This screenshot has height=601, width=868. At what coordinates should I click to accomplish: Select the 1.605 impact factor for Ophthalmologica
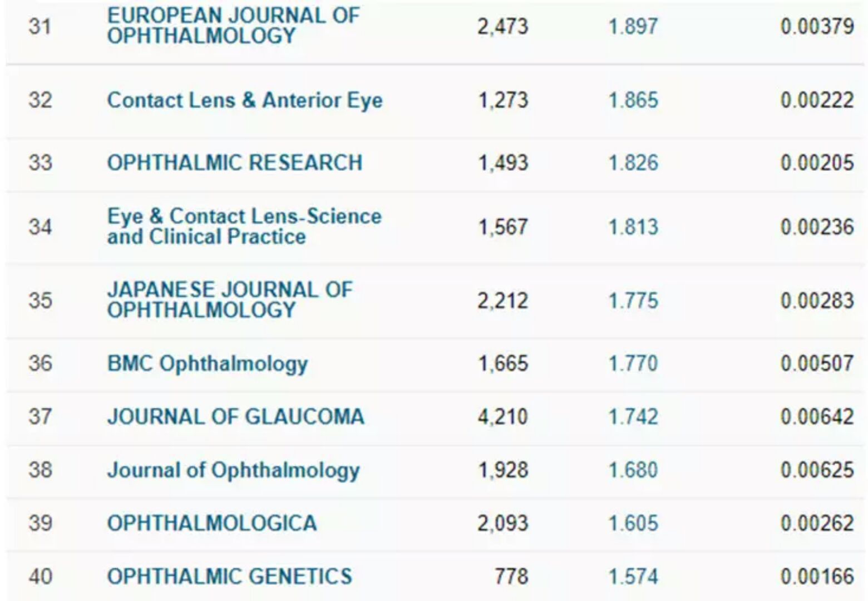[633, 523]
